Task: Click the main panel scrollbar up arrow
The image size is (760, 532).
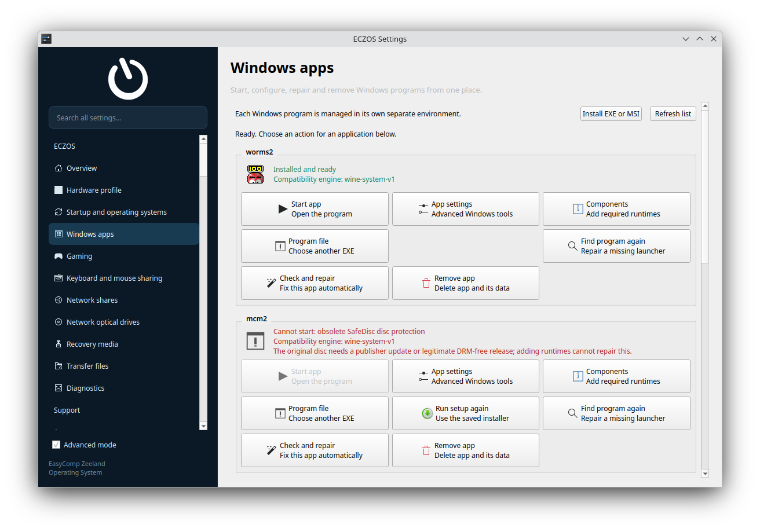Action: coord(705,107)
